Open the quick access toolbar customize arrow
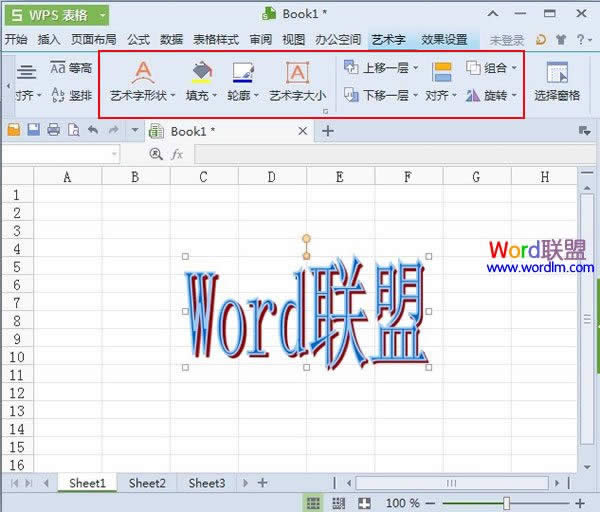This screenshot has width=600, height=512. tap(135, 130)
